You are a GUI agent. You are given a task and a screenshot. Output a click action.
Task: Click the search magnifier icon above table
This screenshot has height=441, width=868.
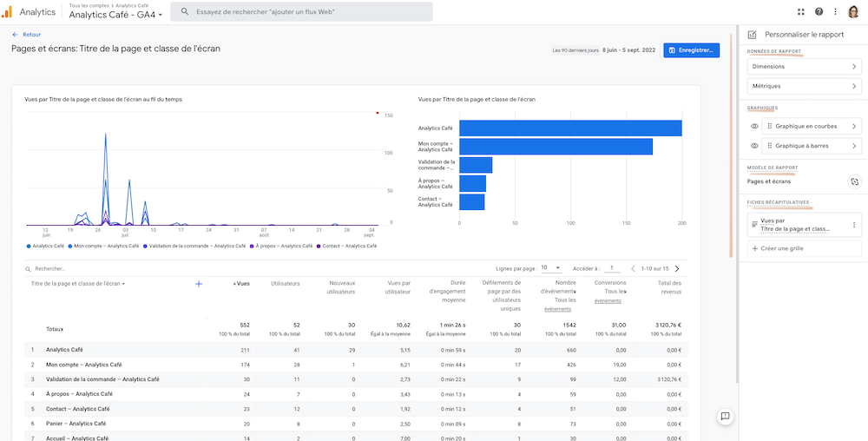28,269
